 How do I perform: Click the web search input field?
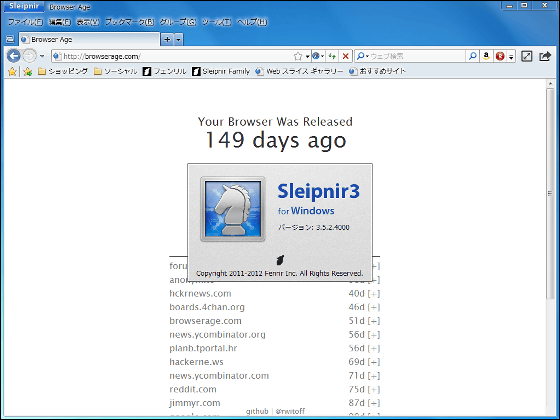pos(417,56)
